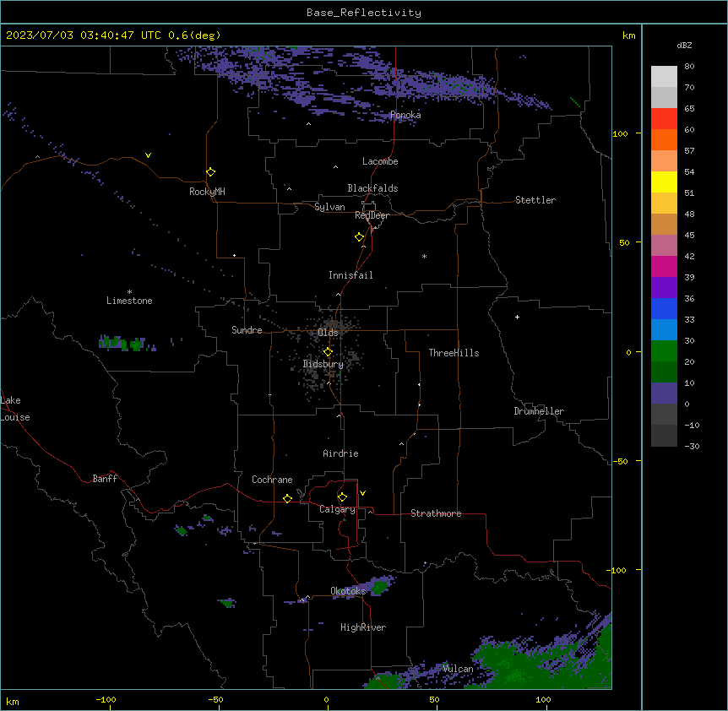
Task: Pick the orange 57-60 dBZ legend swatch
Action: pyautogui.click(x=664, y=139)
